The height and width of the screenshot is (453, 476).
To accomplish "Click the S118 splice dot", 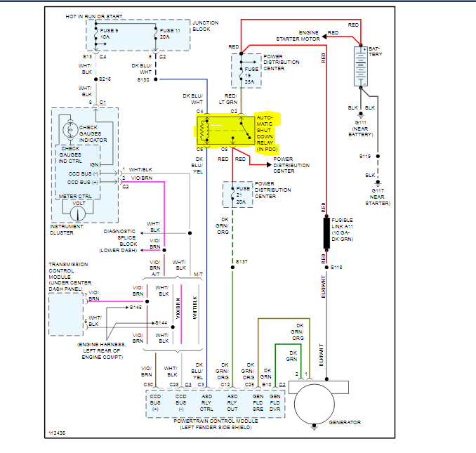I will point(326,267).
